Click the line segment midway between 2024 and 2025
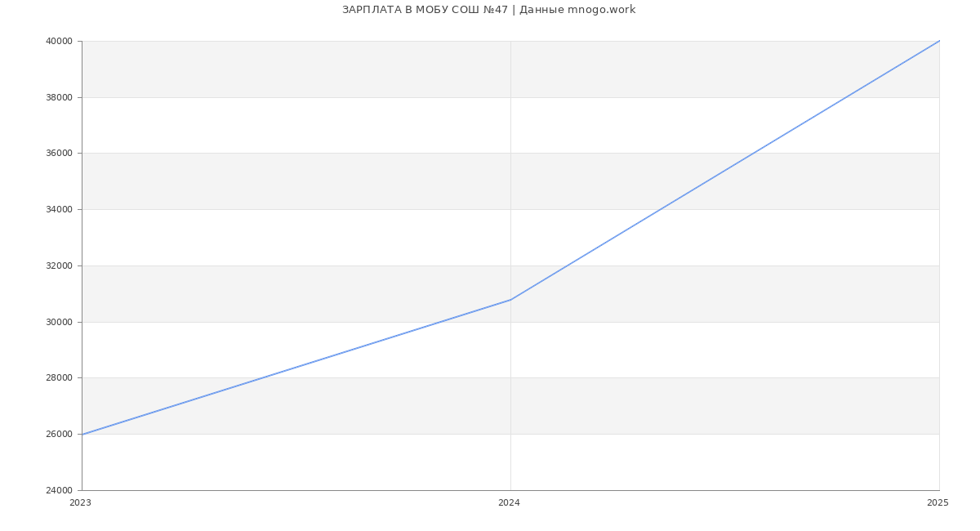The image size is (980, 531). click(x=725, y=170)
